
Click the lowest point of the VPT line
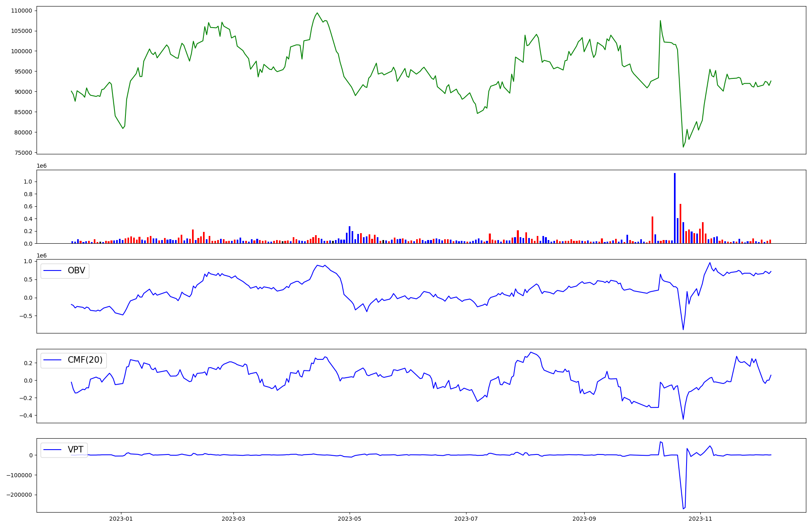683,509
